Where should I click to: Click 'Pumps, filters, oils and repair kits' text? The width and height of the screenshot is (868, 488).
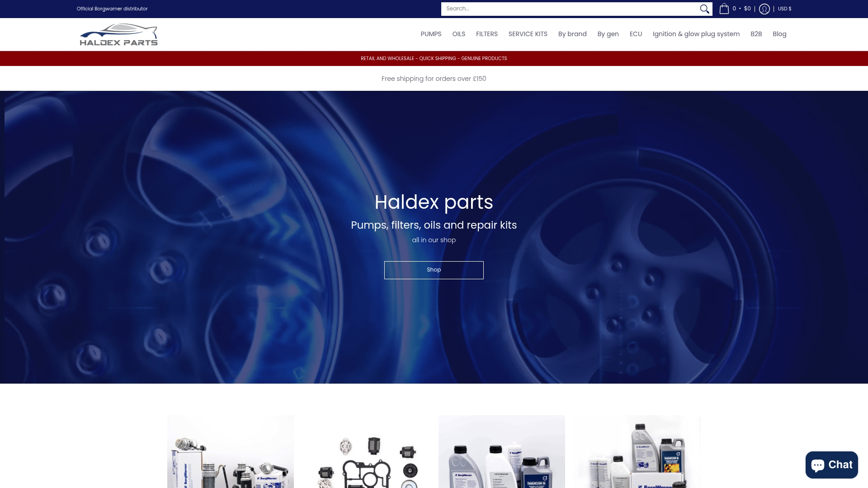434,225
